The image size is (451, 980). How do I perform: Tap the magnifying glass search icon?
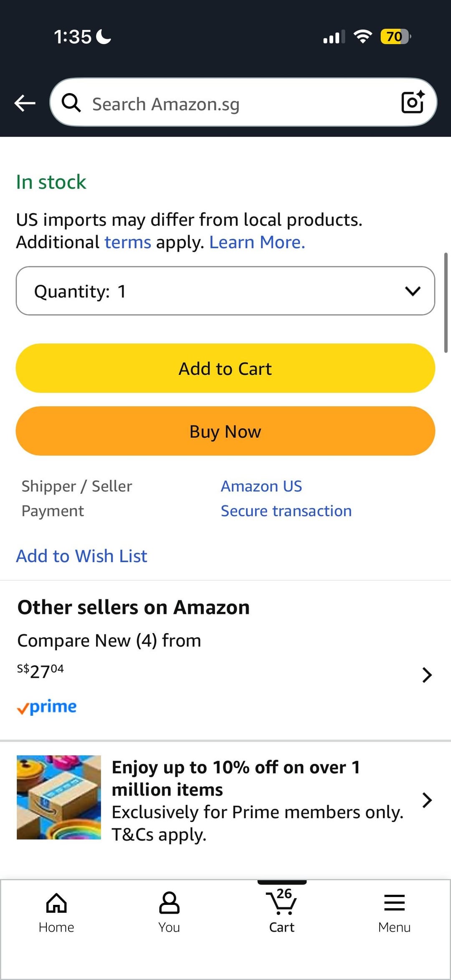[x=71, y=103]
